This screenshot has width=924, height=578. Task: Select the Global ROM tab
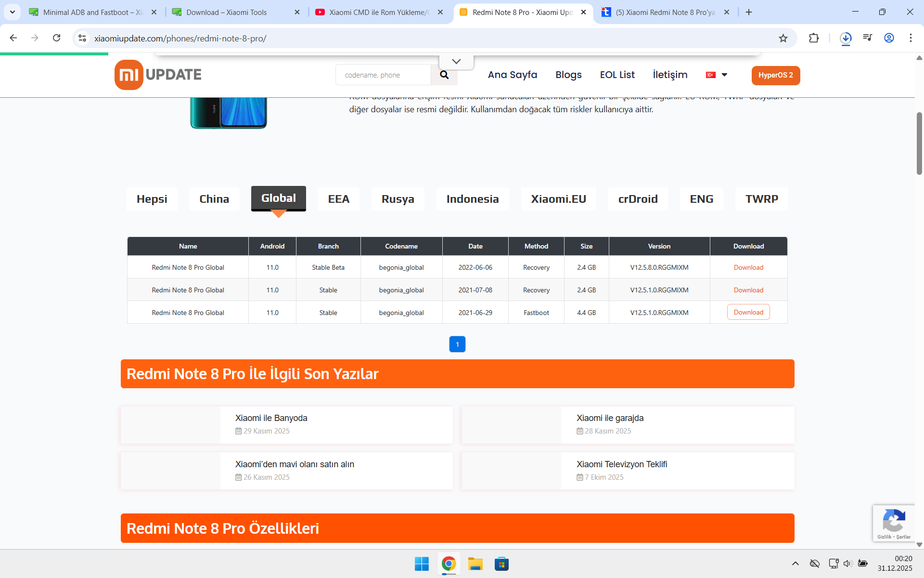(279, 198)
